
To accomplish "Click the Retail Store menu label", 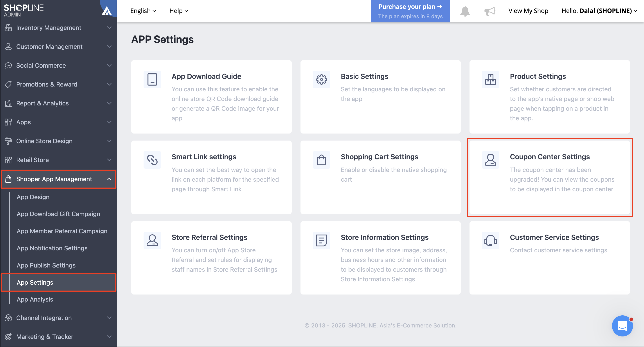I will click(x=32, y=160).
